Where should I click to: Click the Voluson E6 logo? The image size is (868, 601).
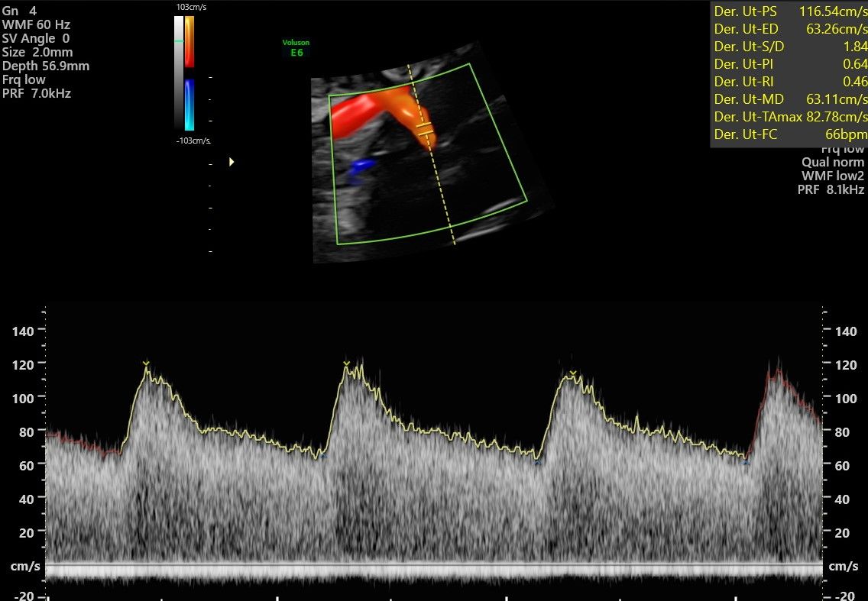click(296, 48)
